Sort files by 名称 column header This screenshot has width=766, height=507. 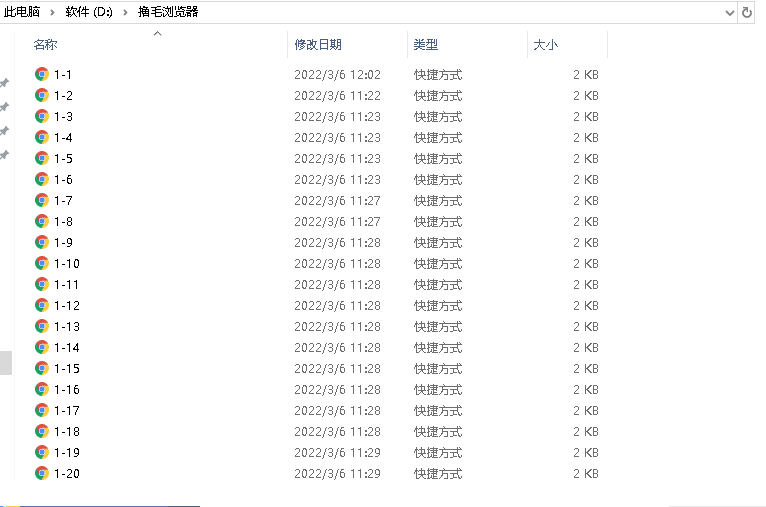[x=45, y=45]
